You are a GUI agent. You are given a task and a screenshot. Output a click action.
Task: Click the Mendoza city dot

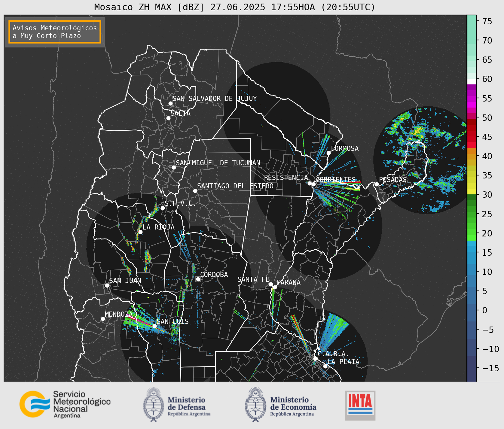point(103,319)
